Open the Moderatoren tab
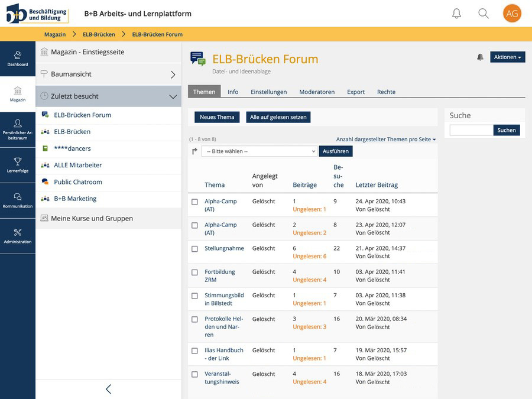This screenshot has height=399, width=532. [317, 92]
